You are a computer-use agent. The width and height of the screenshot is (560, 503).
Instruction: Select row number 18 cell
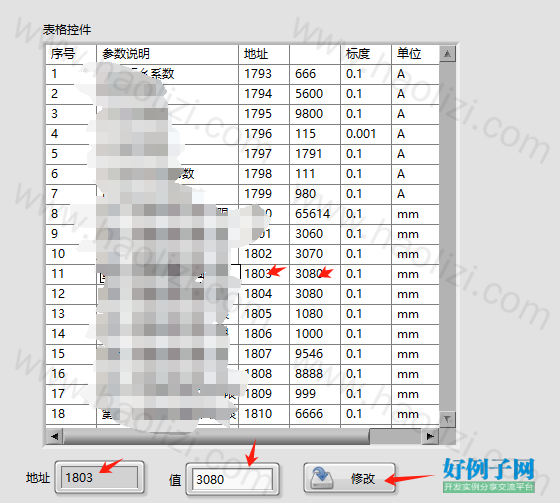coord(71,414)
